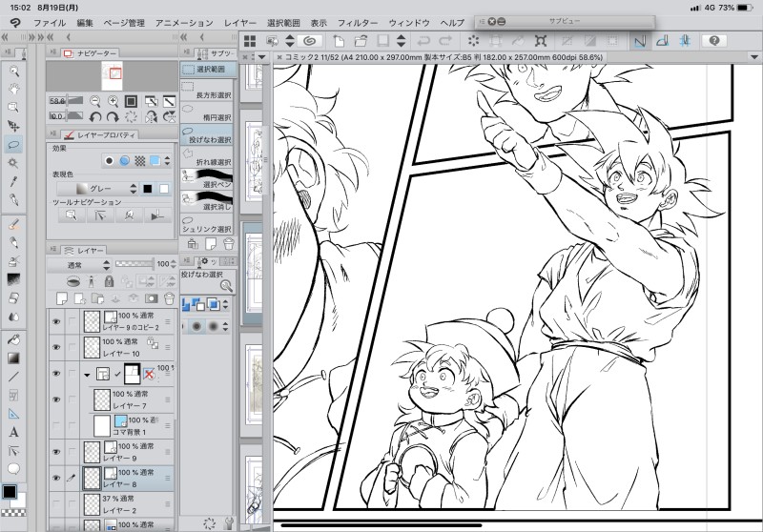Image resolution: width=763 pixels, height=532 pixels.
Task: Open right-side canvas dropdown arrow
Action: (x=755, y=57)
